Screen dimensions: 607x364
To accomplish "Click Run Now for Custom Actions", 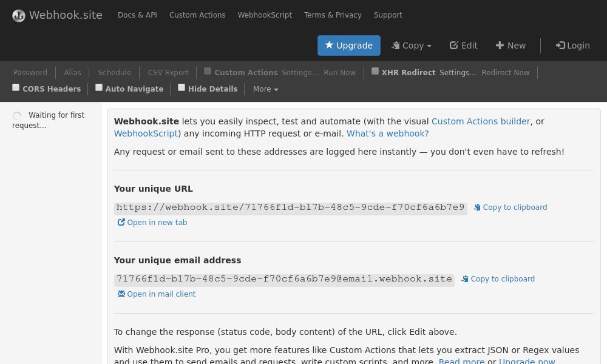I will [x=339, y=73].
